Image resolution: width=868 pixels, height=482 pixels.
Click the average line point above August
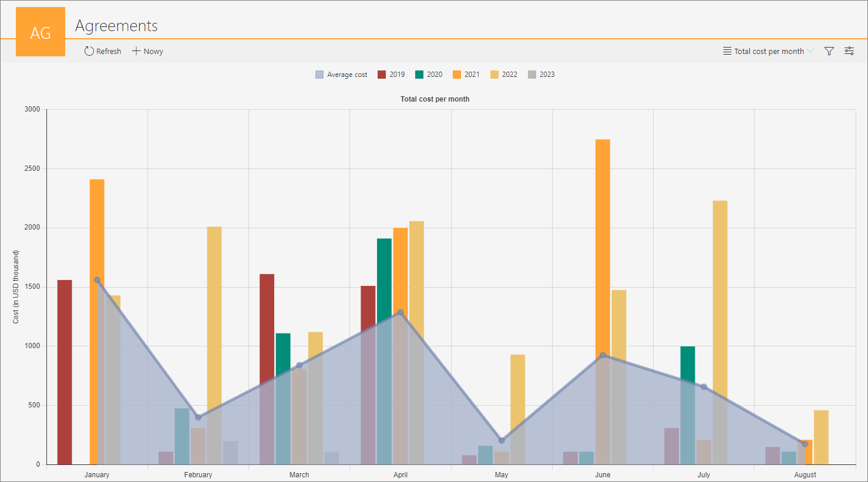(805, 444)
